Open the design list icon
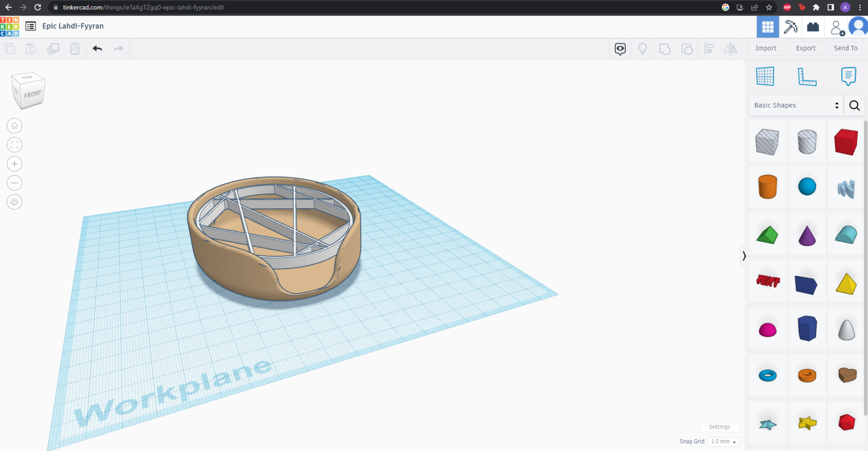Image resolution: width=868 pixels, height=451 pixels. pos(30,26)
